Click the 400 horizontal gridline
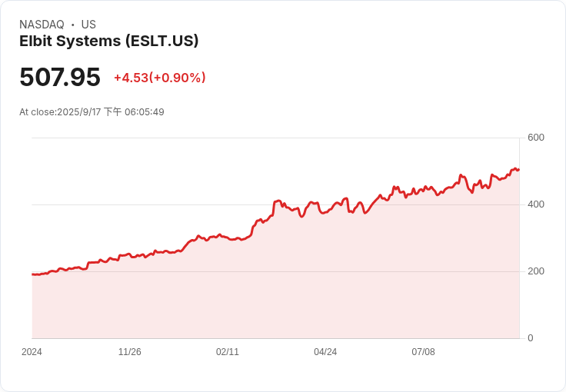The image size is (566, 392). coord(275,204)
